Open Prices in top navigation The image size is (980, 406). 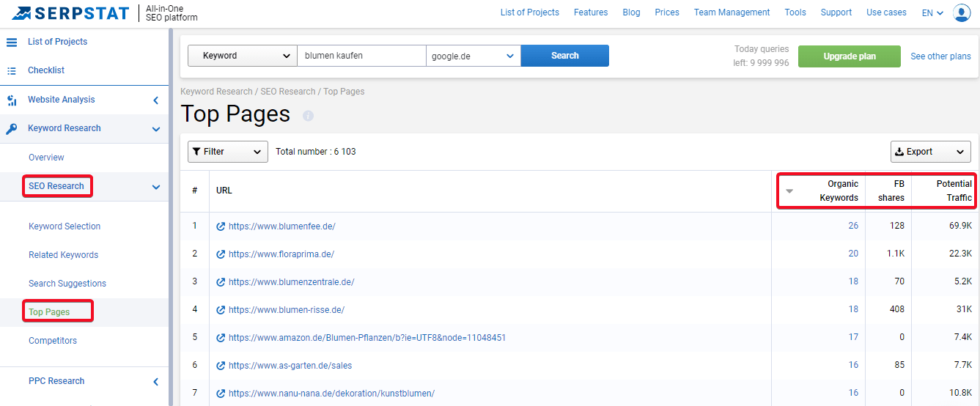point(667,12)
